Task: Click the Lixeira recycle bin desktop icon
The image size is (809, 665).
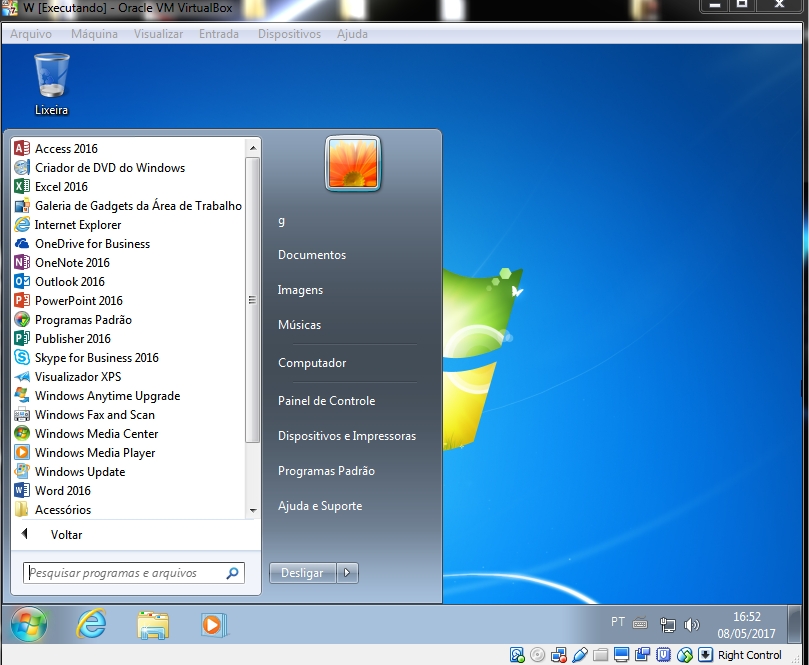Action: tap(52, 84)
